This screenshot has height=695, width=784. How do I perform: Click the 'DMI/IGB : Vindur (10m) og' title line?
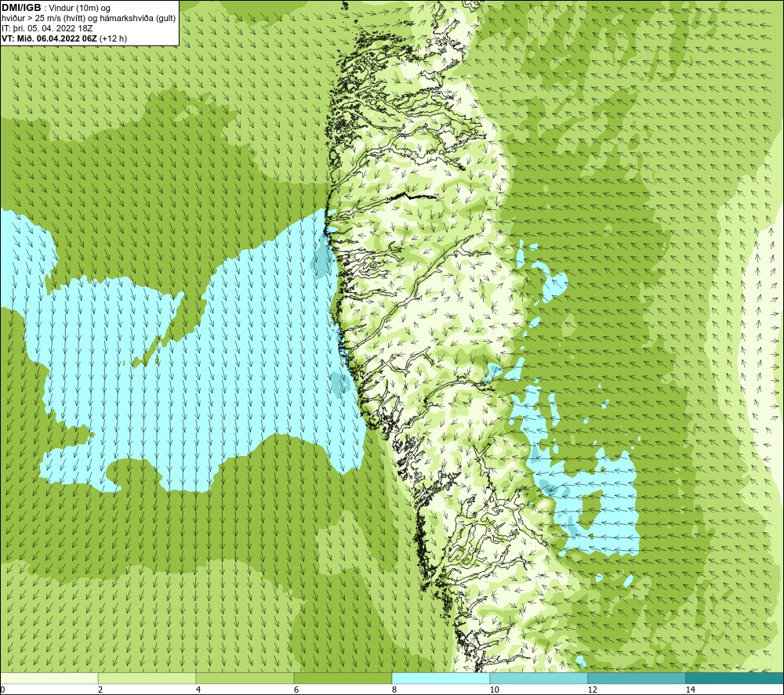(56, 8)
